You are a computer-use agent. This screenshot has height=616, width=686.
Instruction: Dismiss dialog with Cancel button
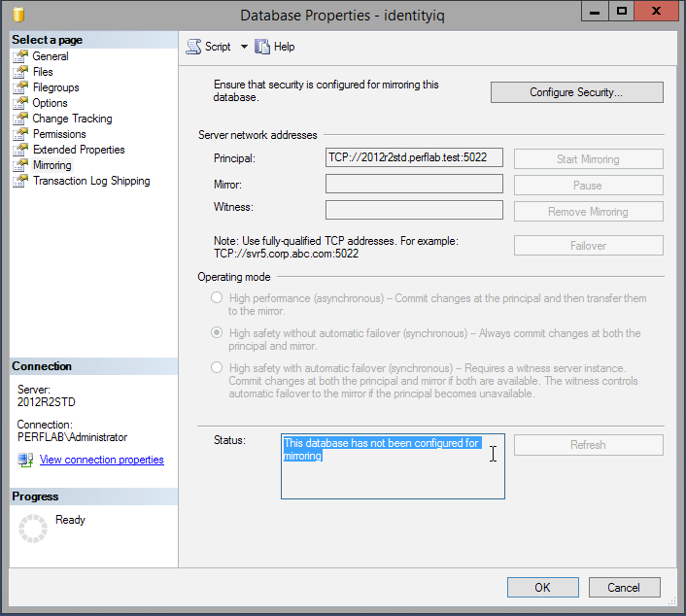click(x=625, y=587)
